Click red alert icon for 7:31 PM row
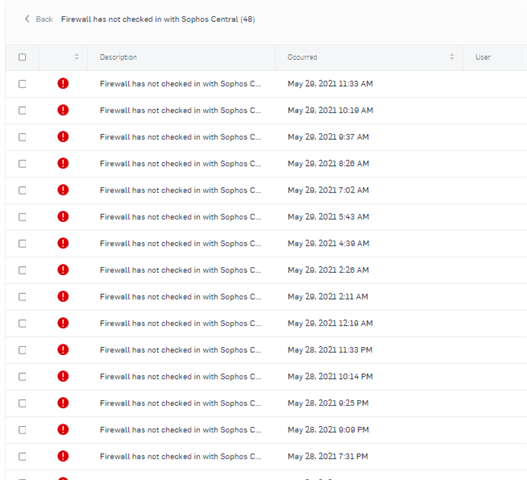This screenshot has width=527, height=480. (x=63, y=456)
